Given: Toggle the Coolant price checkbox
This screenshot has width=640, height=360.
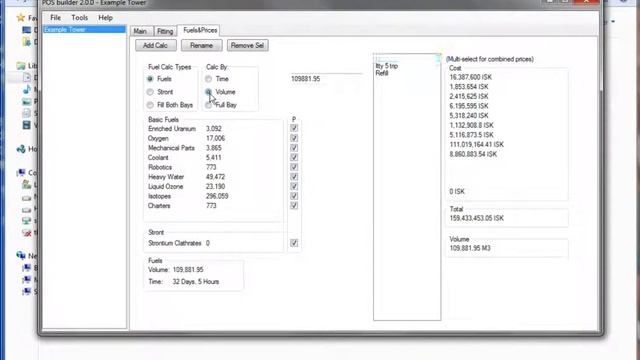Looking at the screenshot, I should [294, 157].
